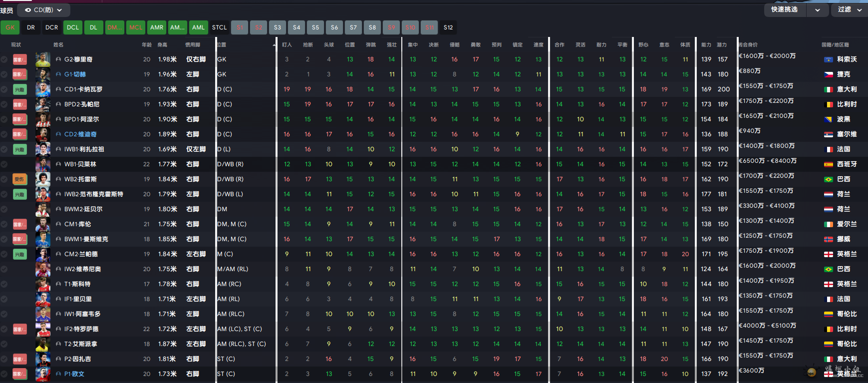Screen dimensions: 868x383
Task: Click the Belgium flag in BPD2·孔帕尼 row
Action: pos(829,104)
